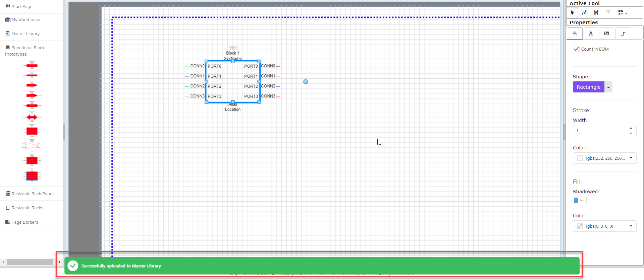
Task: Switch to fill bucket properties tab
Action: 575,33
